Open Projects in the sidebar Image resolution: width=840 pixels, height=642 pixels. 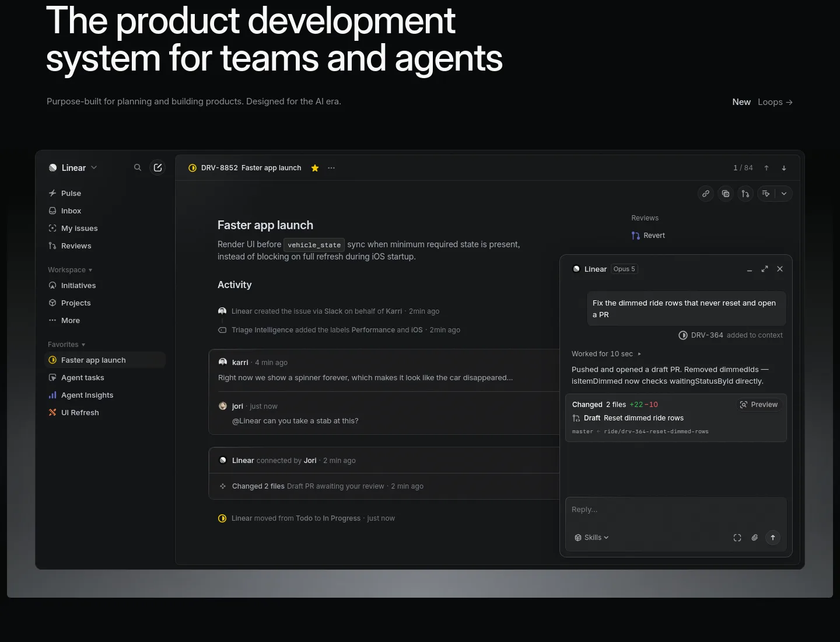[x=105, y=303]
